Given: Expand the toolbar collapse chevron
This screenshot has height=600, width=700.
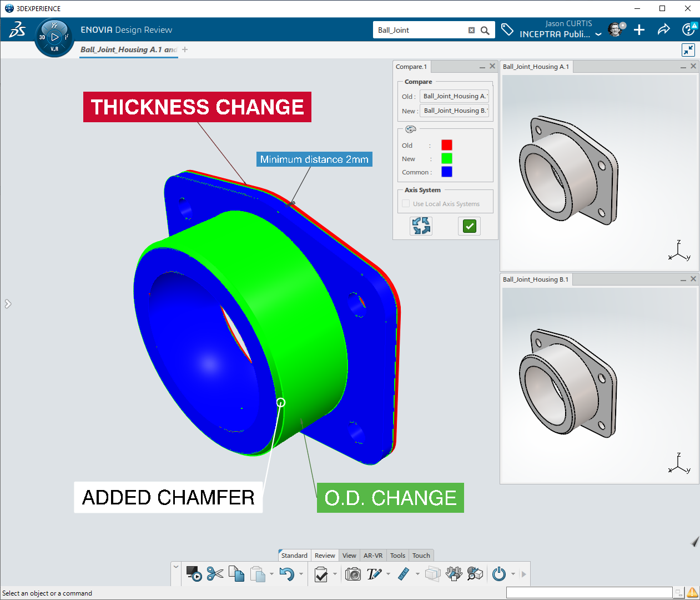Looking at the screenshot, I should click(176, 567).
